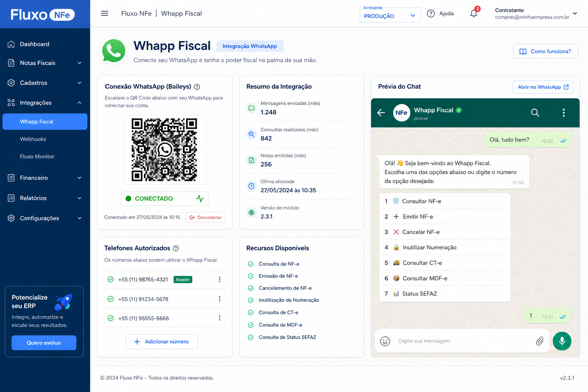Select chat option Inutilizar Numeração
Screen dimensions: 588x392
(x=445, y=247)
